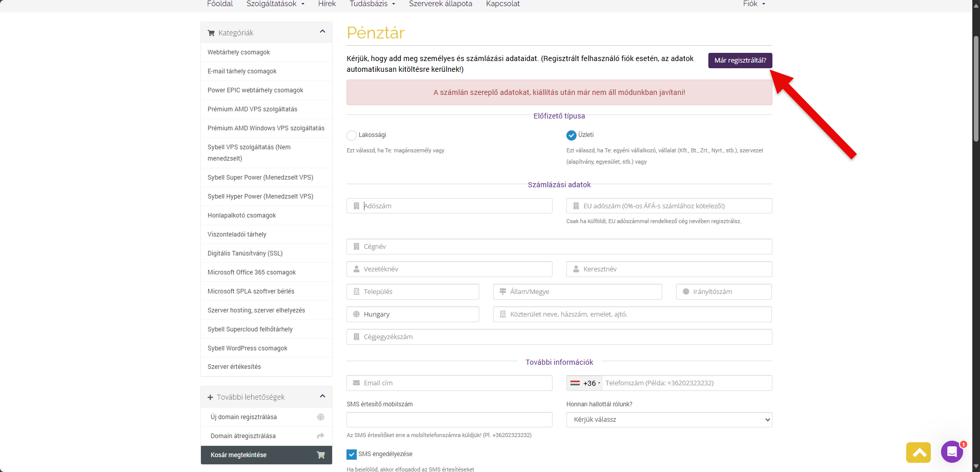980x472 pixels.
Task: Click the shopping cart icon next to Kategóriák
Action: (211, 33)
